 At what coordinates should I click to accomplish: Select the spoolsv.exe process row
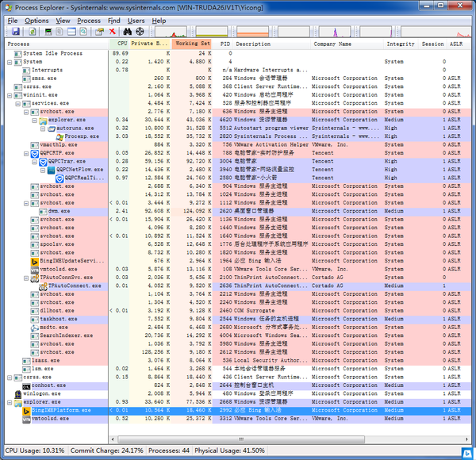(x=238, y=245)
